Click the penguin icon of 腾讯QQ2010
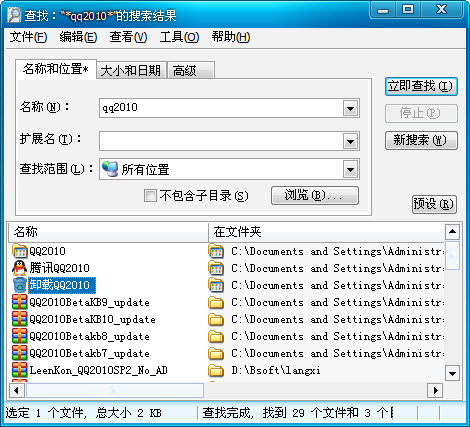The width and height of the screenshot is (470, 427). (x=20, y=268)
